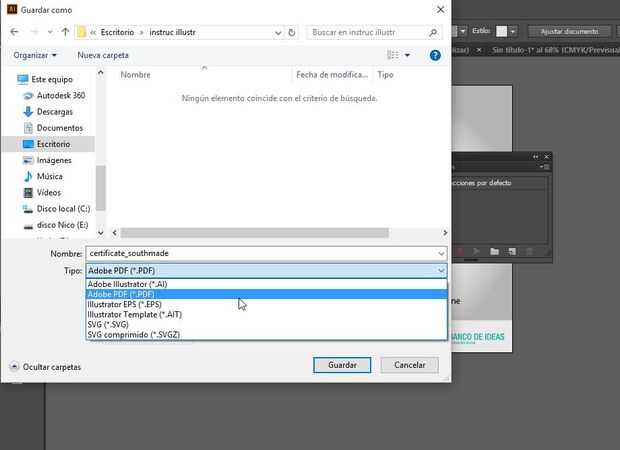The width and height of the screenshot is (620, 450).
Task: Create new action set folder icon
Action: (494, 251)
